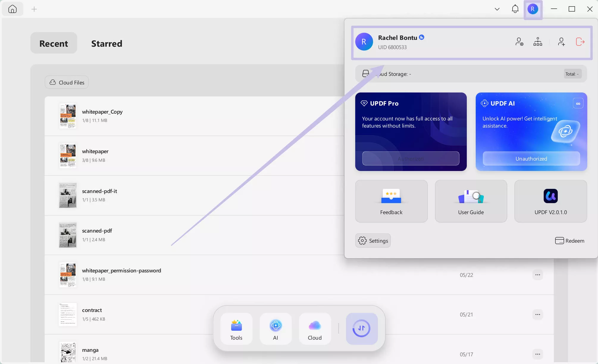Viewport: 598px width, 364px height.
Task: Click the UPDF AI card title
Action: pyautogui.click(x=502, y=103)
